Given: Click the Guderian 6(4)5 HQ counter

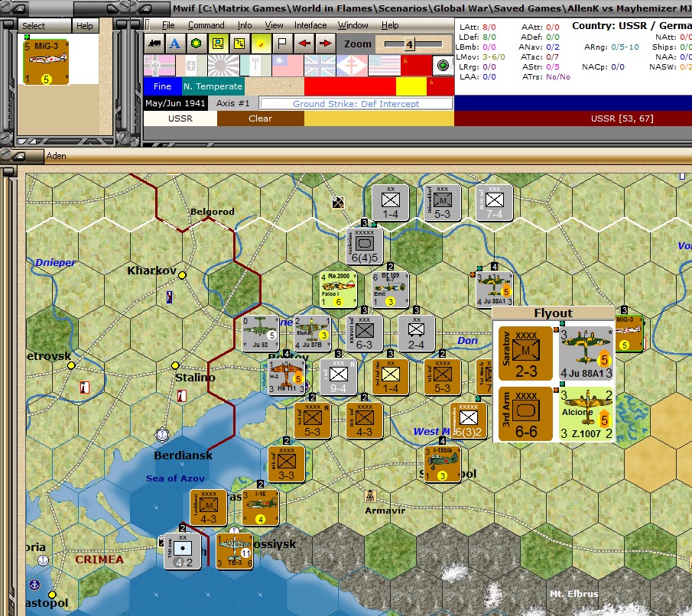Looking at the screenshot, I should pos(364,246).
